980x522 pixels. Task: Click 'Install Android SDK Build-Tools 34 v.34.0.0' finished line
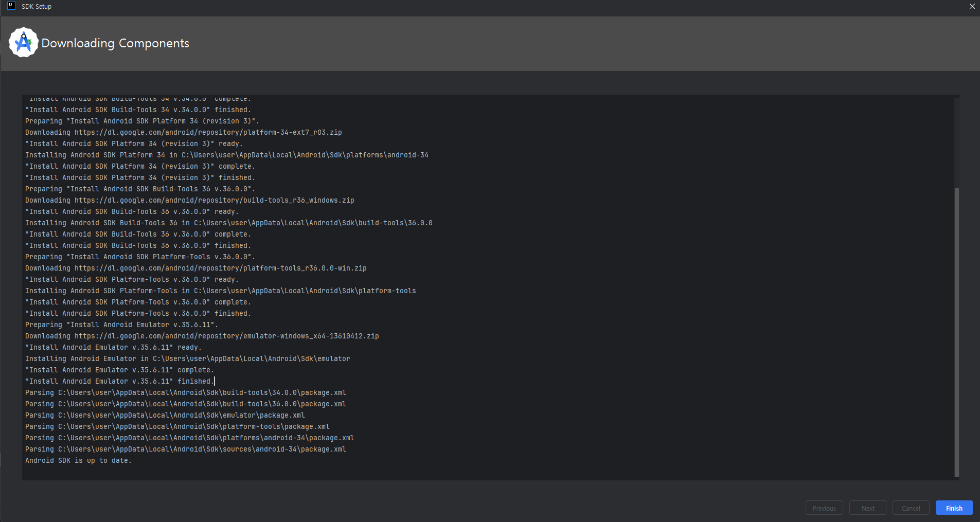tap(138, 110)
